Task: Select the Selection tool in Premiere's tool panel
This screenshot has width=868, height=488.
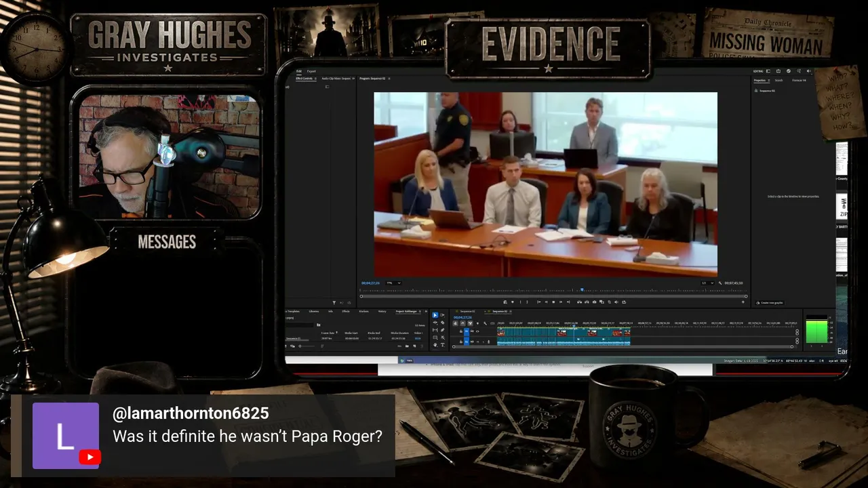Action: [x=435, y=315]
